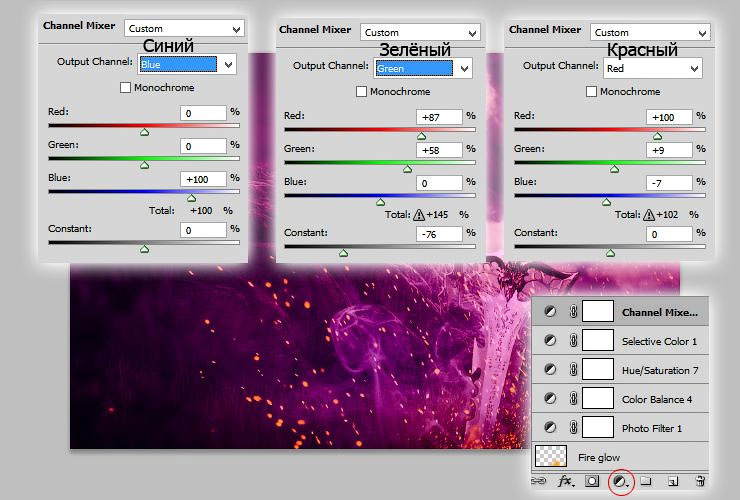Click the adjustment icon on Photo Filter 1 layer
The height and width of the screenshot is (500, 740).
pos(550,428)
